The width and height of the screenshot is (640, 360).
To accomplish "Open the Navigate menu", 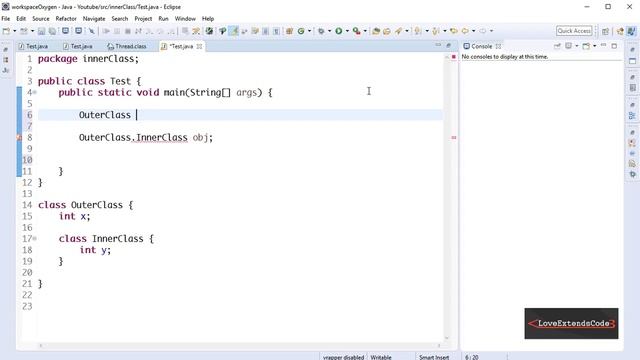I will (x=94, y=19).
